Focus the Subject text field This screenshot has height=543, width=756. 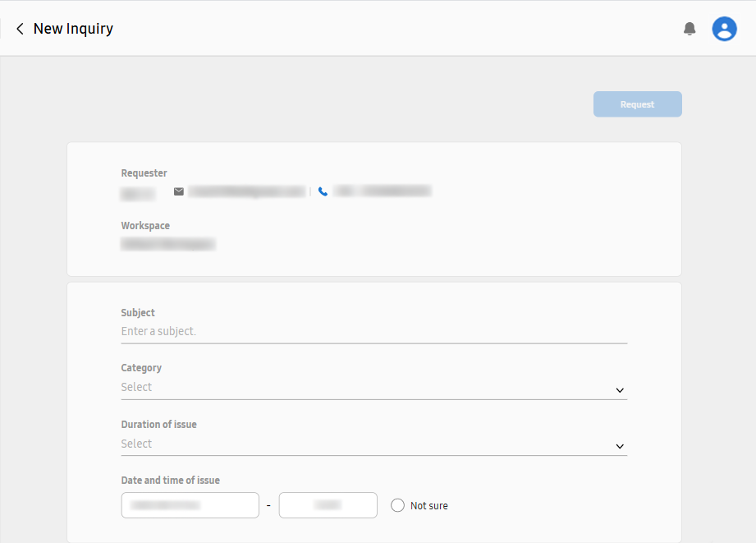pyautogui.click(x=373, y=331)
